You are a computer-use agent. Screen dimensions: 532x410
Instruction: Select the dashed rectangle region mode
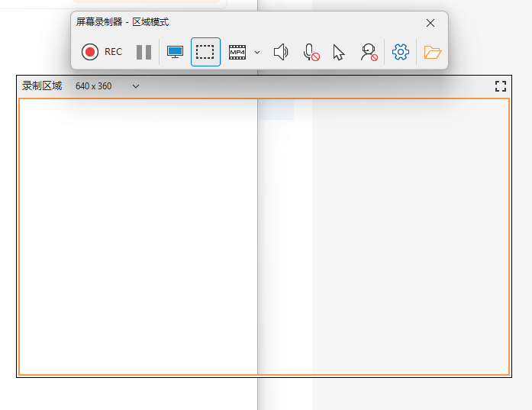(x=205, y=52)
